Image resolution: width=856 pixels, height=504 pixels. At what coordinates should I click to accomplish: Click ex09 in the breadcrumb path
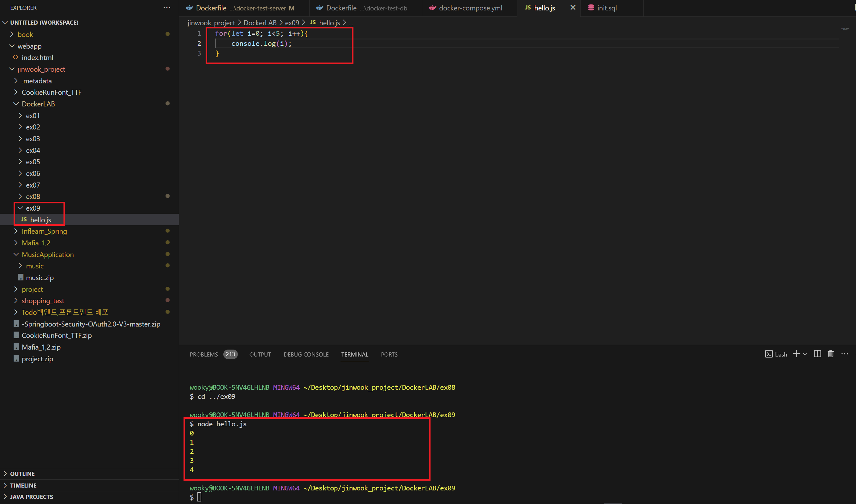pos(292,23)
